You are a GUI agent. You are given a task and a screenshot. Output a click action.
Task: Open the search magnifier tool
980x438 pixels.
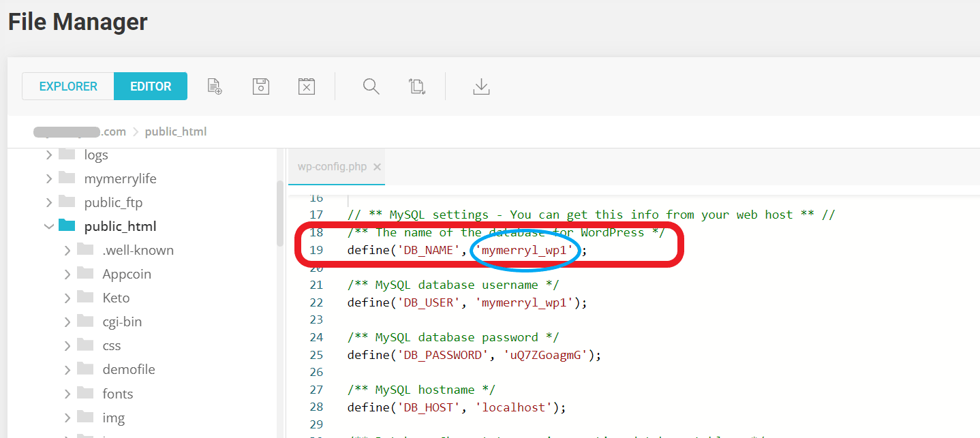371,87
